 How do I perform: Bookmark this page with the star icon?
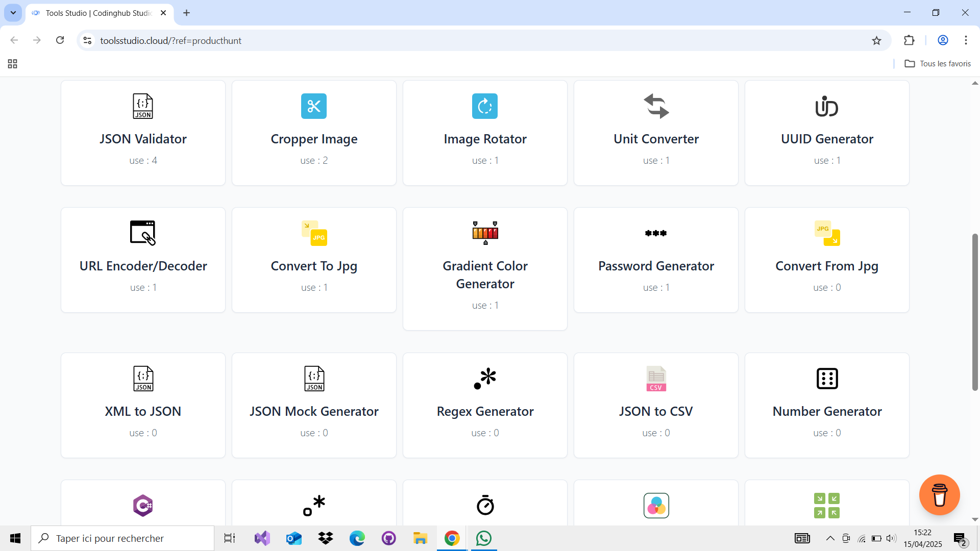[x=876, y=41]
